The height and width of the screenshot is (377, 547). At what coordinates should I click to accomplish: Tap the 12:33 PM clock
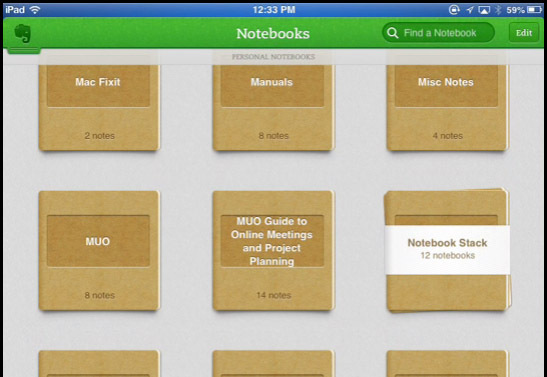[274, 10]
